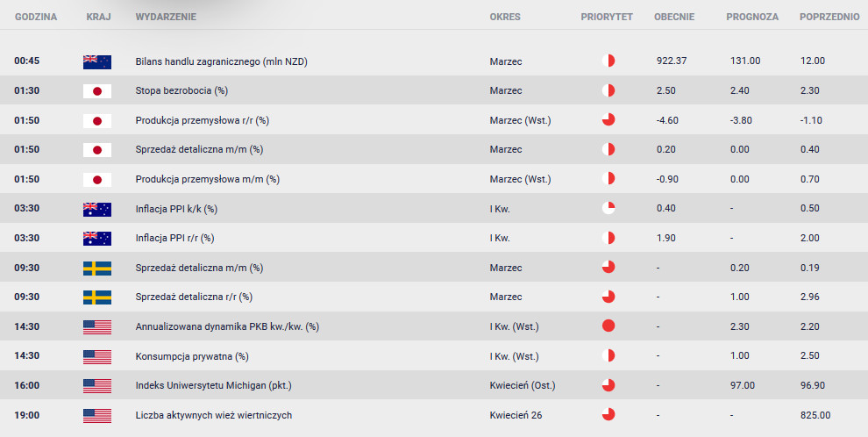Click the 922.37 current value
This screenshot has width=868, height=437.
[672, 61]
